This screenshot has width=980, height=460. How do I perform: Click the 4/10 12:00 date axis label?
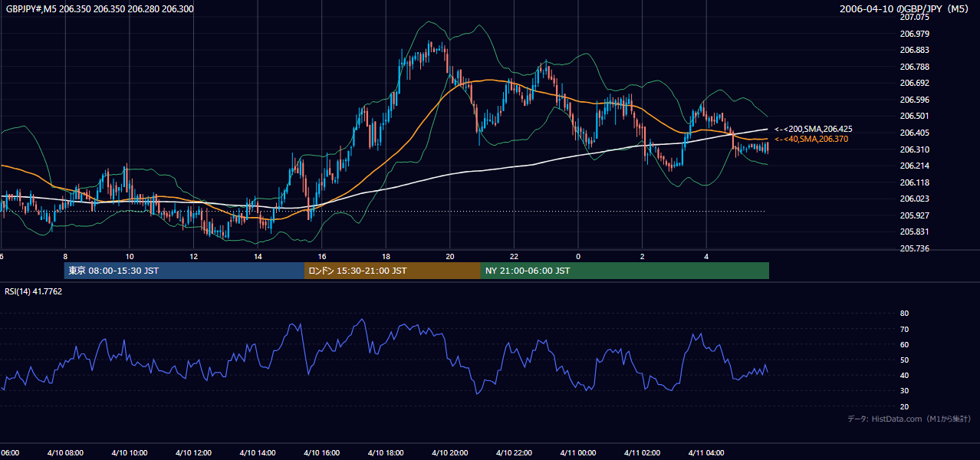(194, 453)
